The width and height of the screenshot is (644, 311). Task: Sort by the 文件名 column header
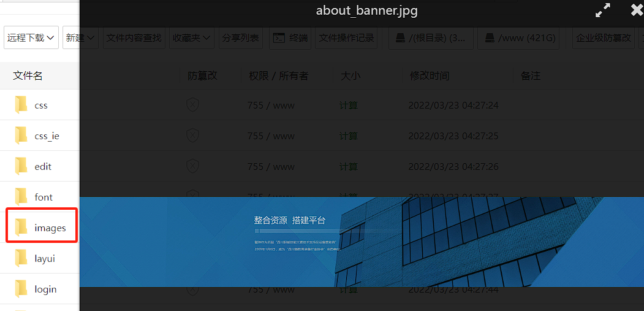[28, 75]
